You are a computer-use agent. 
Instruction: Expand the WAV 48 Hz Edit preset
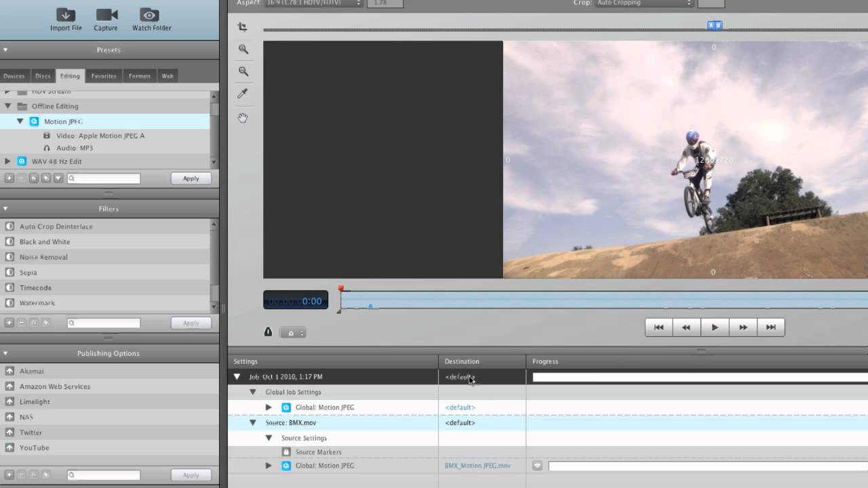point(8,161)
